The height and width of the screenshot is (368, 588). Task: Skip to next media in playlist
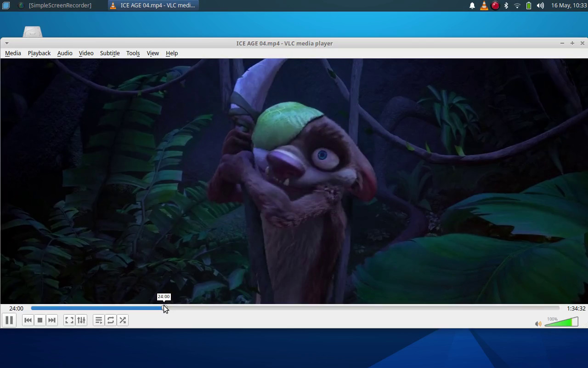pyautogui.click(x=52, y=320)
